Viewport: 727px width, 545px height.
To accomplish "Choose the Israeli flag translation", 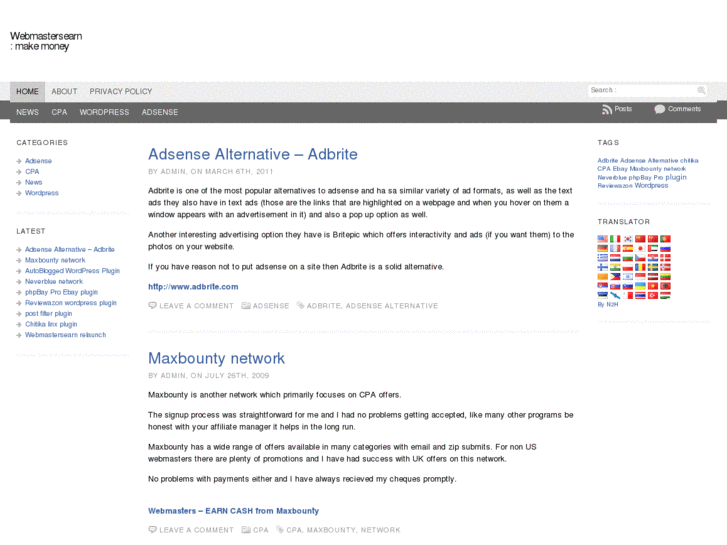I will click(x=628, y=276).
